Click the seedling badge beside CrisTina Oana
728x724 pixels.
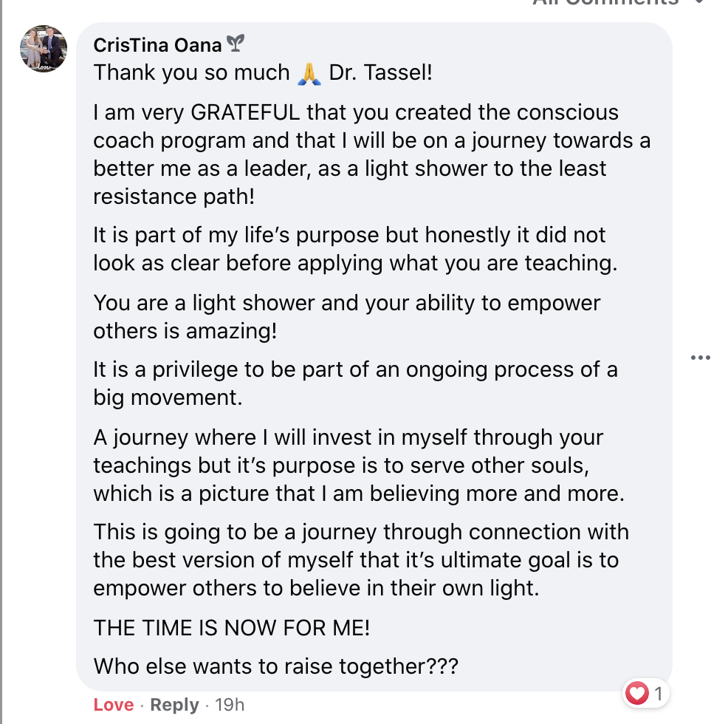tap(235, 45)
